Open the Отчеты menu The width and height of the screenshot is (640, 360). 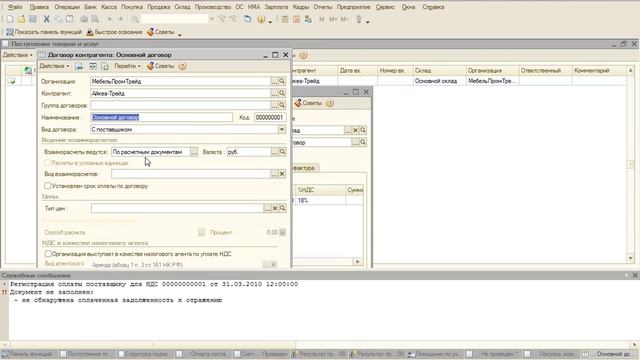[322, 7]
